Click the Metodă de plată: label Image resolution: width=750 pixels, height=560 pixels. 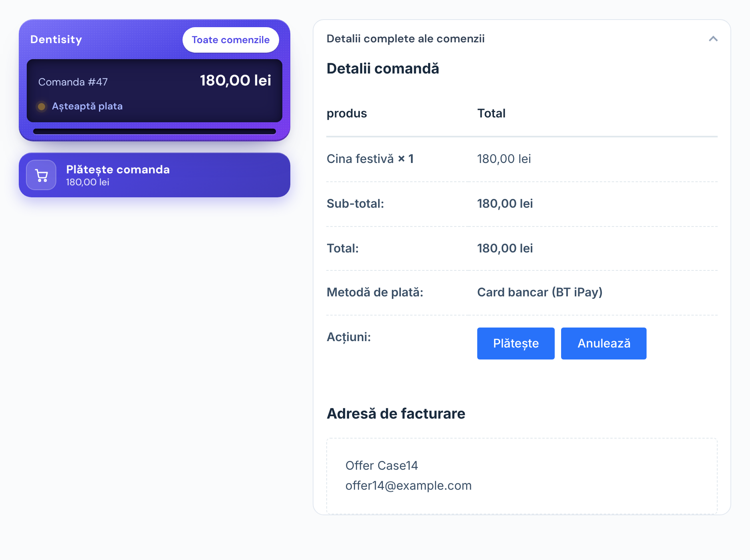pos(375,292)
